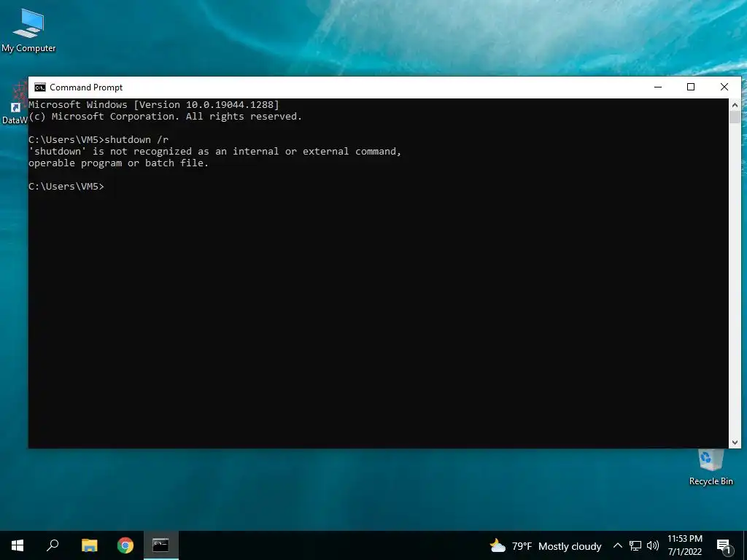Select the DataW desktop shortcut icon
The image size is (747, 560).
pos(15,103)
